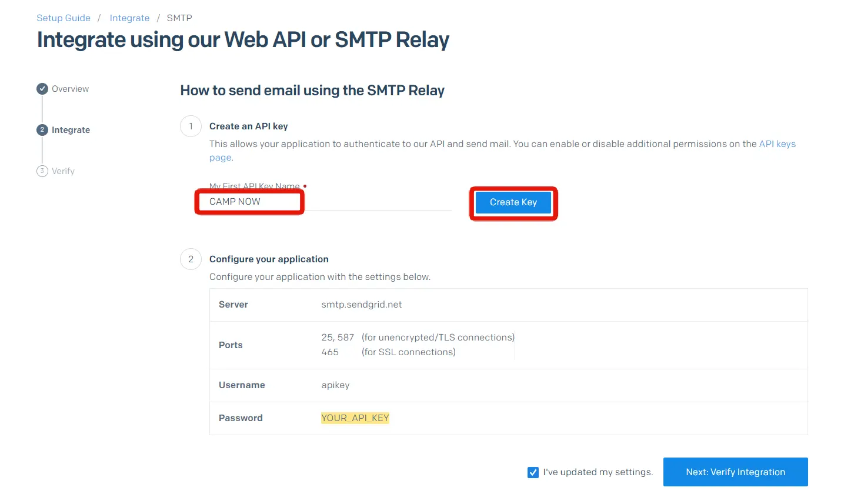Click the heading How to send email using the SMTP Relay
Image resolution: width=841 pixels, height=504 pixels.
pos(312,90)
